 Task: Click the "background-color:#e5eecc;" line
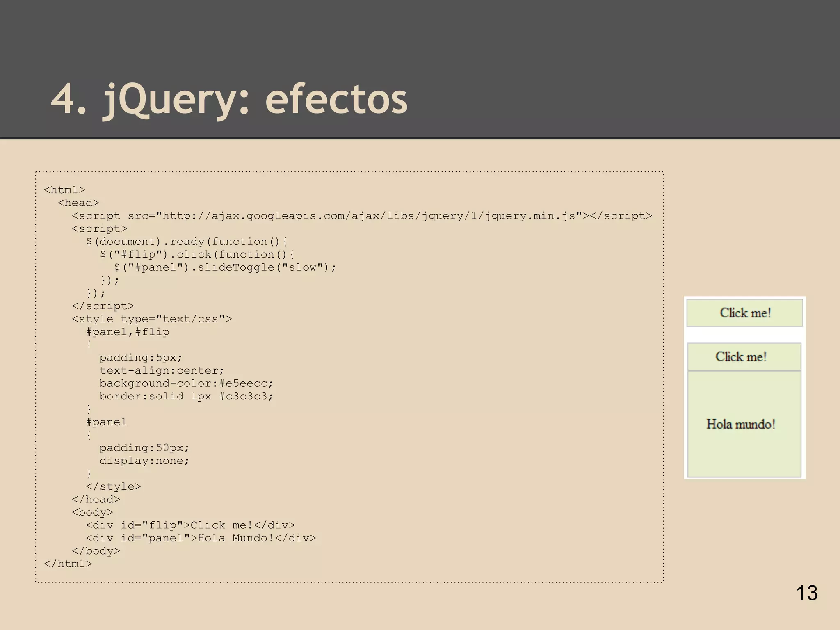186,383
